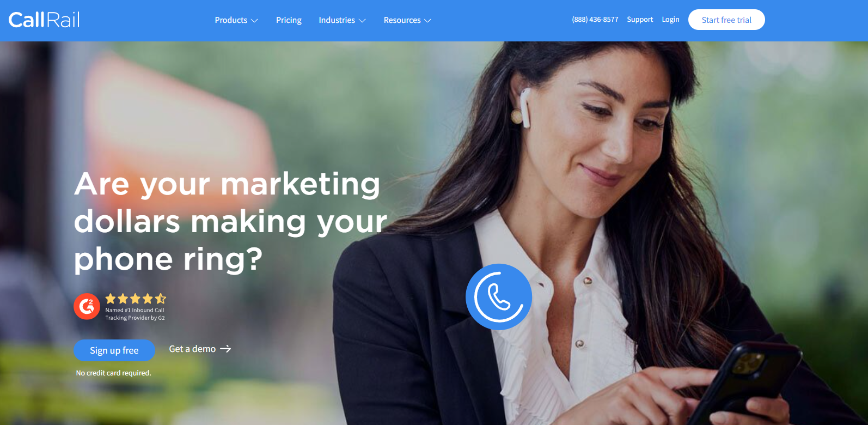Click the hero headline about marketing dollars
The image size is (868, 425).
click(230, 221)
